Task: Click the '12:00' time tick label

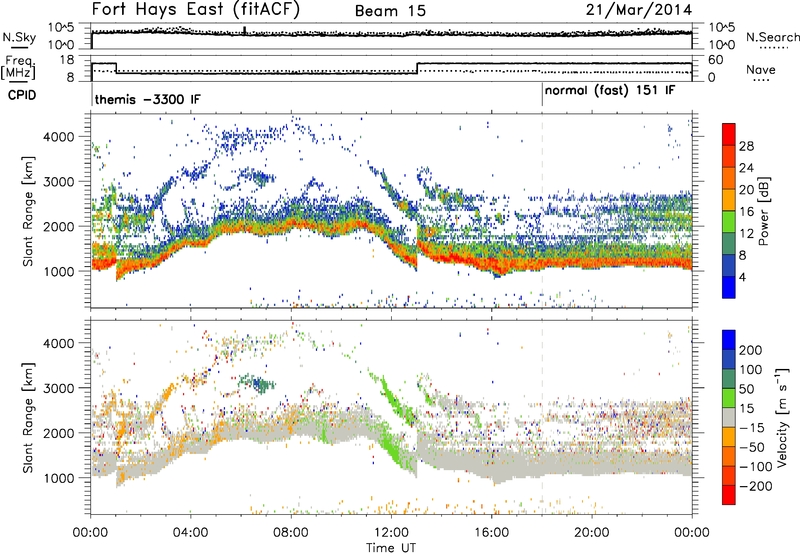Action: [391, 533]
